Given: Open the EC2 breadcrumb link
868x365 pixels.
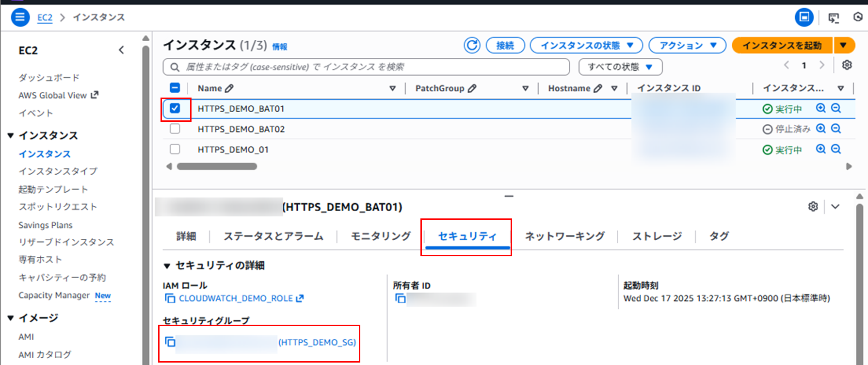Looking at the screenshot, I should (x=45, y=17).
